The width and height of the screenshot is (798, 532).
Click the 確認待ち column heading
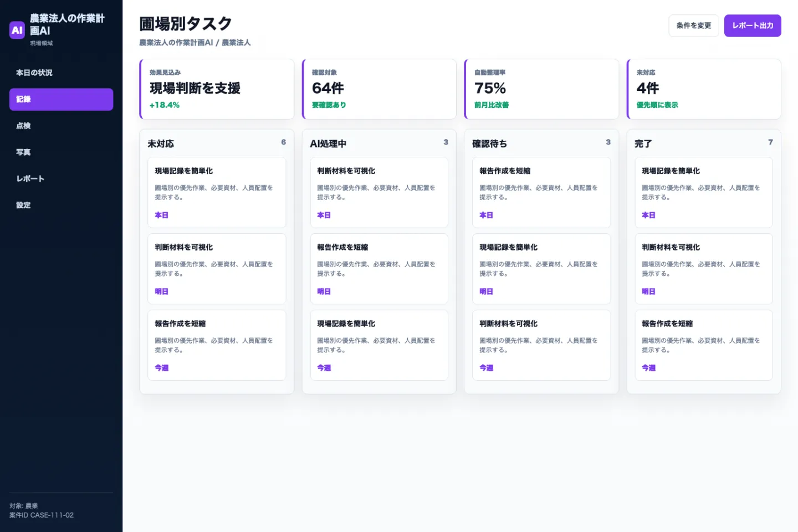(x=489, y=144)
